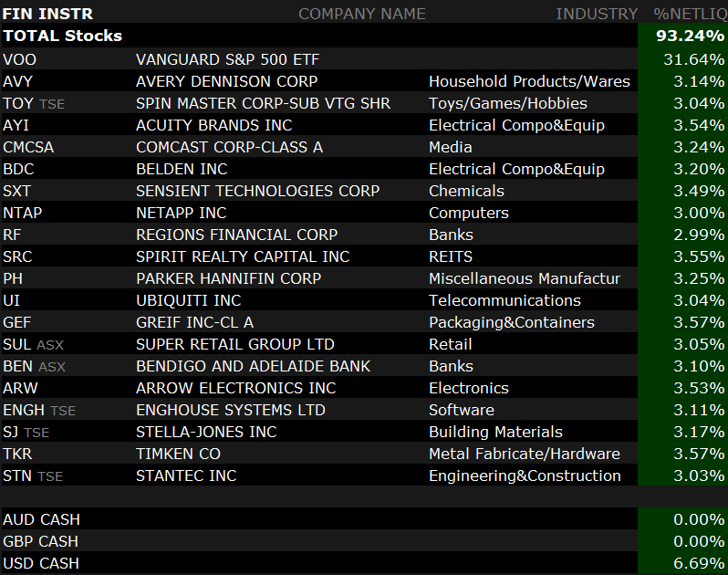
Task: Click the 3.54% value for AYI
Action: coord(699,125)
